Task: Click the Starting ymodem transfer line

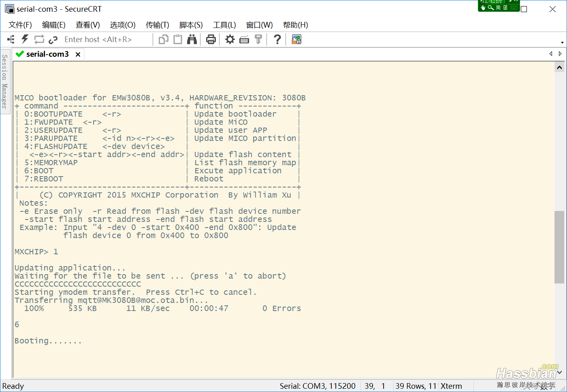Action: pyautogui.click(x=136, y=292)
